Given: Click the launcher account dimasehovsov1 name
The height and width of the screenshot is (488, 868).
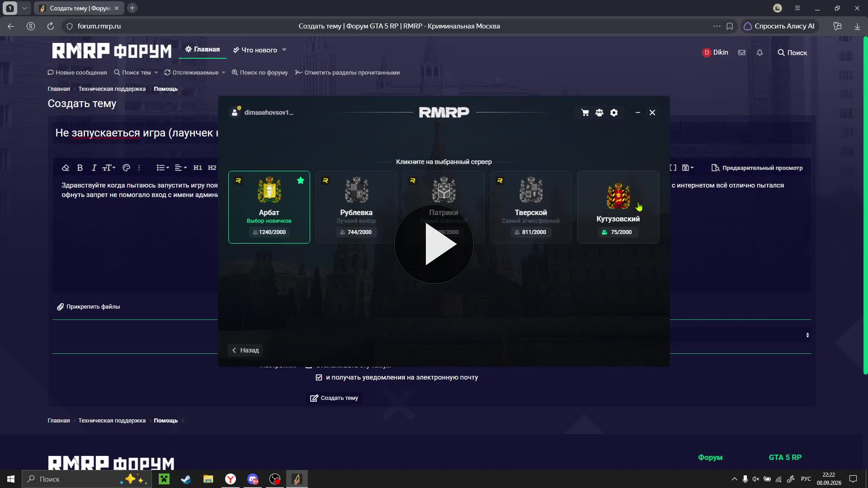Looking at the screenshot, I should pos(269,113).
